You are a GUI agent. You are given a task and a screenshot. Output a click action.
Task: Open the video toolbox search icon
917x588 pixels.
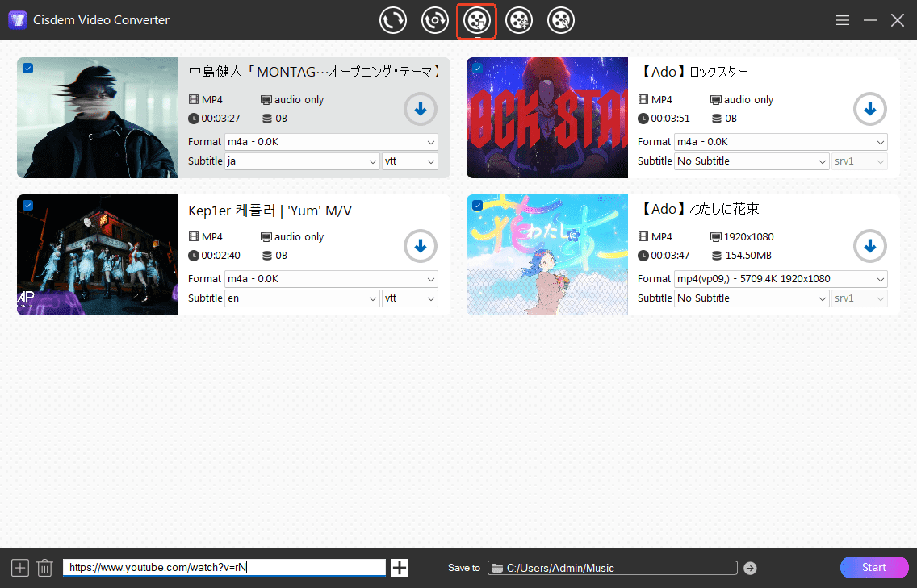[x=561, y=20]
